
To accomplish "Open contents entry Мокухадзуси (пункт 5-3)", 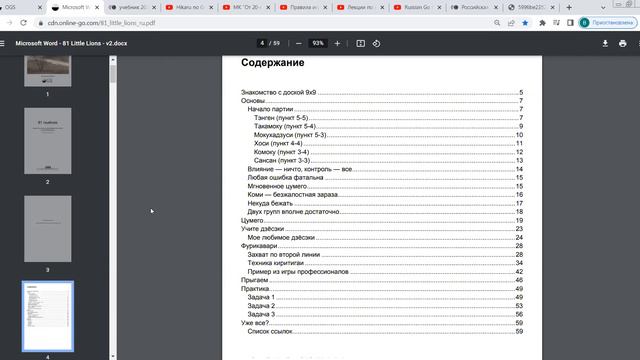I will [388, 135].
